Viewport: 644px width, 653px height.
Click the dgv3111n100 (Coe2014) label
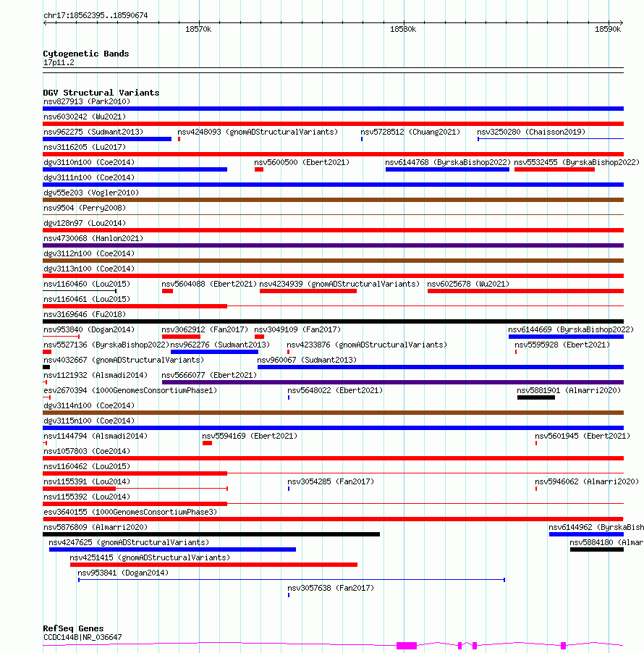pos(89,177)
